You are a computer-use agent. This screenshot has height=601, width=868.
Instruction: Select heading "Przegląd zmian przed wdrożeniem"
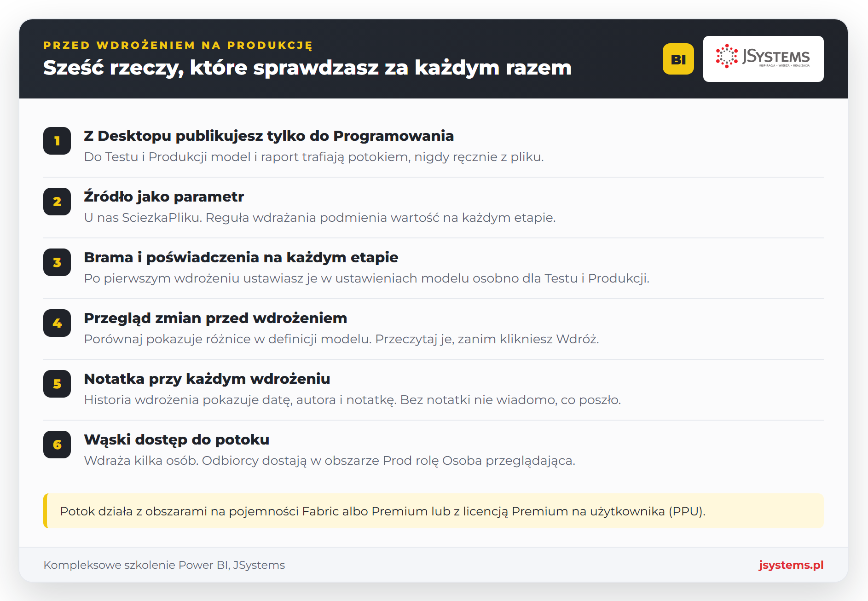pyautogui.click(x=215, y=318)
